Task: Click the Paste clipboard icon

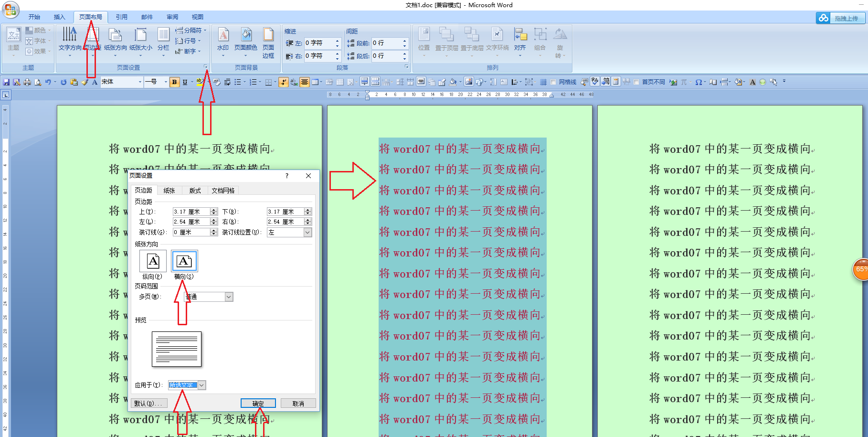Action: point(74,82)
